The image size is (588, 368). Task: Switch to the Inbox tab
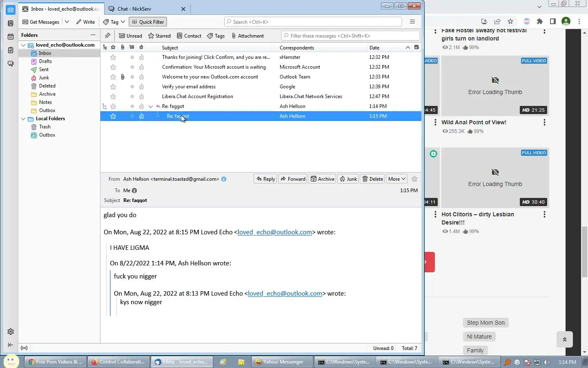61,9
